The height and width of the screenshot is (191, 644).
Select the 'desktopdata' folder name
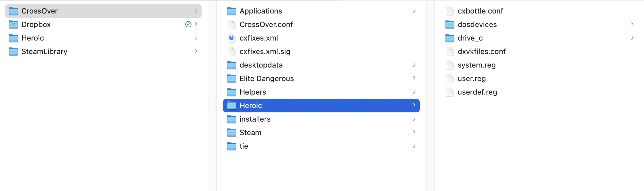click(x=261, y=65)
